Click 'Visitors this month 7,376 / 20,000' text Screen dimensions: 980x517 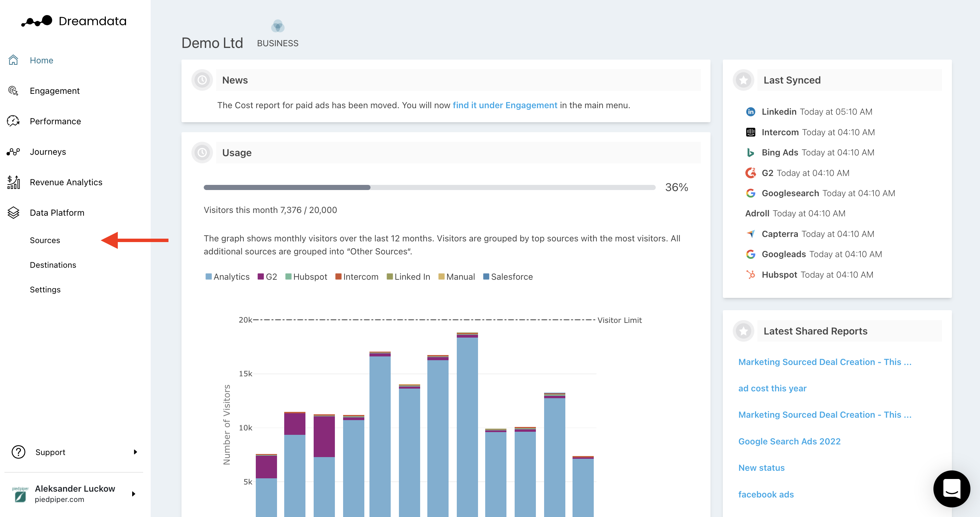(270, 210)
